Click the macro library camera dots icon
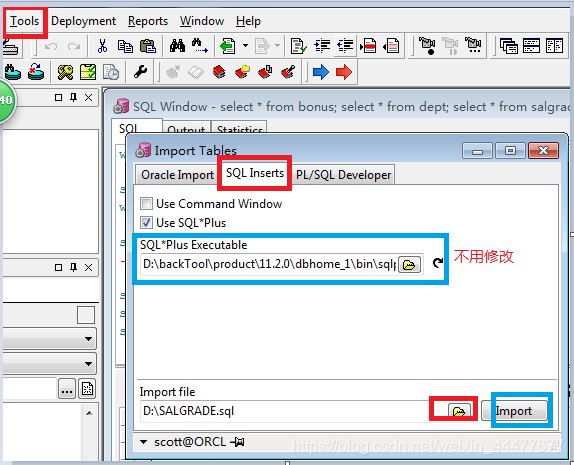Image resolution: width=574 pixels, height=465 pixels. tap(473, 45)
